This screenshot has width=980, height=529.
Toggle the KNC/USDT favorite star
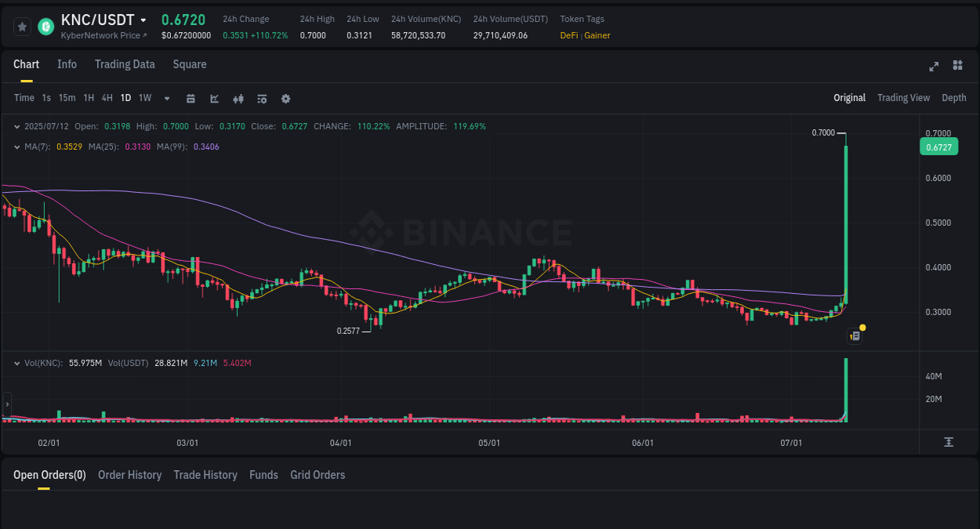click(22, 26)
